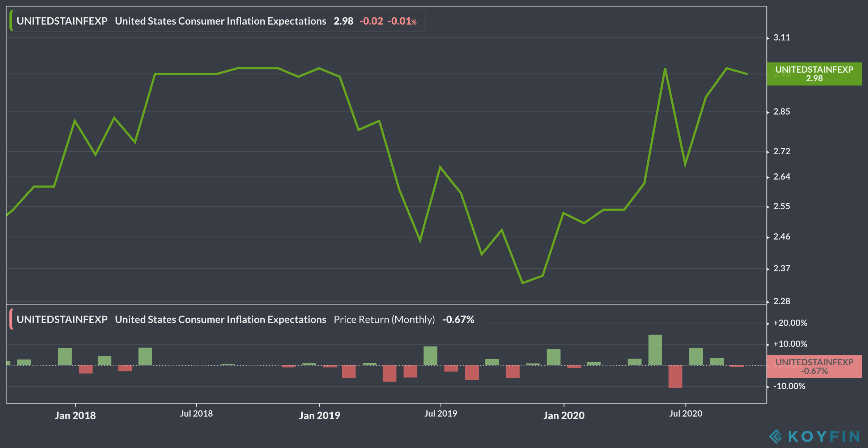Click the 2.28 y-axis label
Viewport: 868px width, 448px height.
[x=782, y=301]
